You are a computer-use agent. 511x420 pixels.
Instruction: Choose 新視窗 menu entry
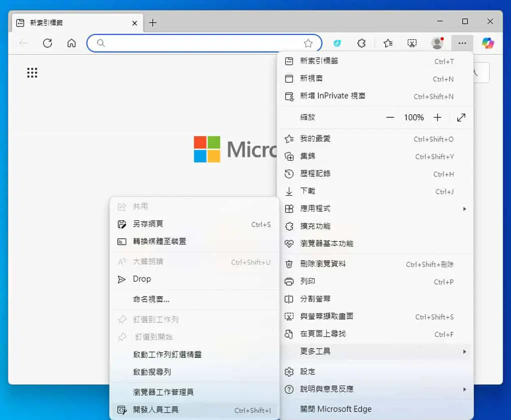[x=375, y=78]
